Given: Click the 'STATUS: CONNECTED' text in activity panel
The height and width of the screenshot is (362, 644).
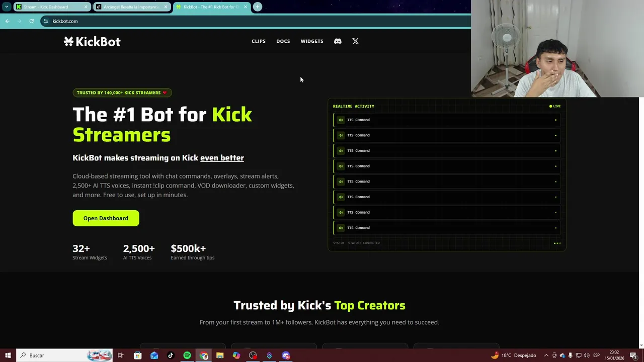Looking at the screenshot, I should (x=364, y=243).
